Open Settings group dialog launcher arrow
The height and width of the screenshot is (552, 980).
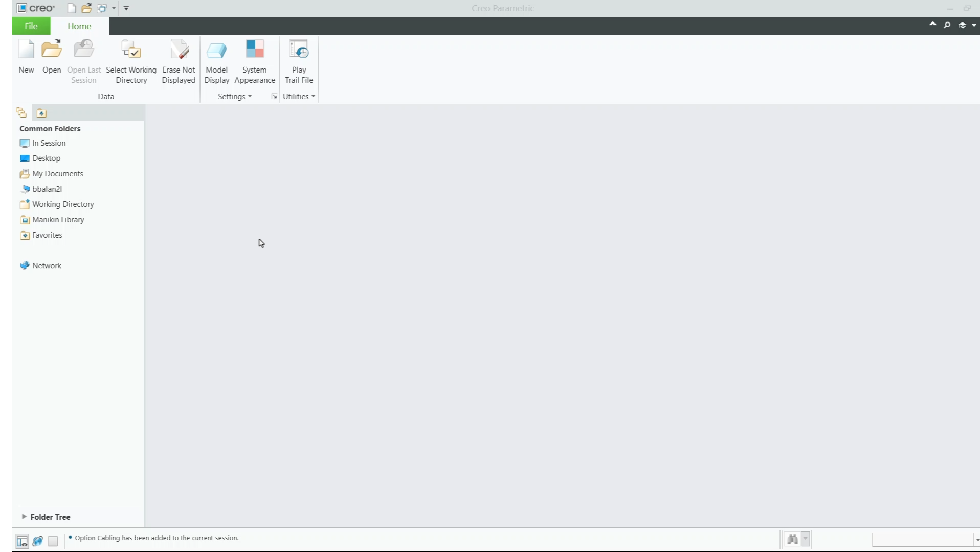[x=274, y=96]
